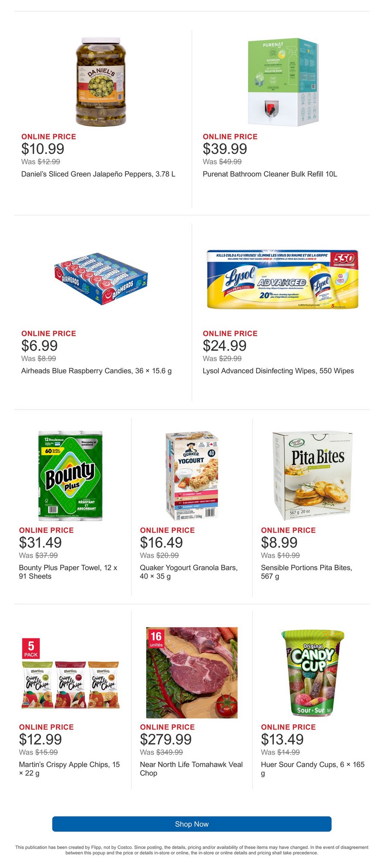Click Bounty Plus Paper Towel title
Viewport: 384px width, 868px height.
[68, 572]
